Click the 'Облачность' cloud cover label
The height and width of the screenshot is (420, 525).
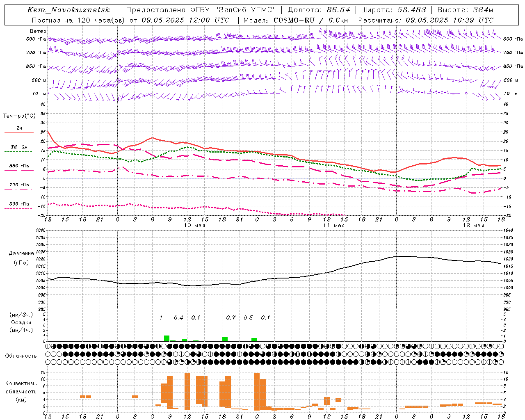tap(21, 356)
